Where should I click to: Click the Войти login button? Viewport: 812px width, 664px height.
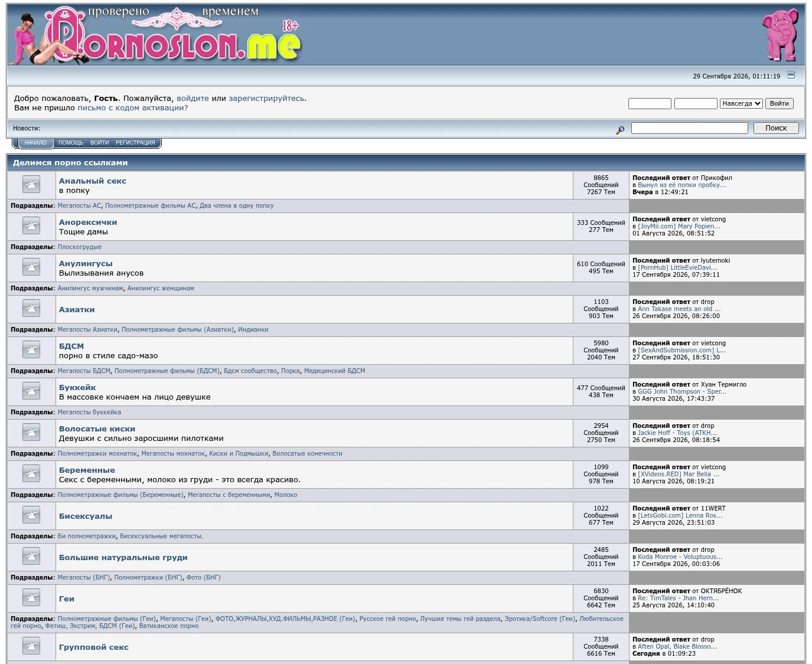[x=780, y=103]
